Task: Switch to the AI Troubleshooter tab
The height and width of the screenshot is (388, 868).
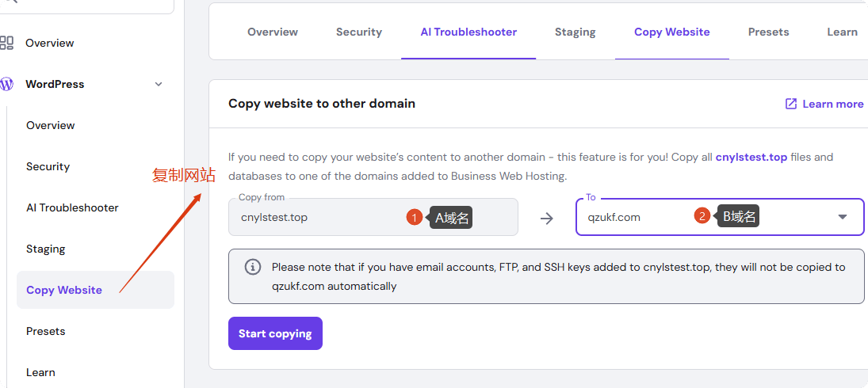Action: click(468, 32)
